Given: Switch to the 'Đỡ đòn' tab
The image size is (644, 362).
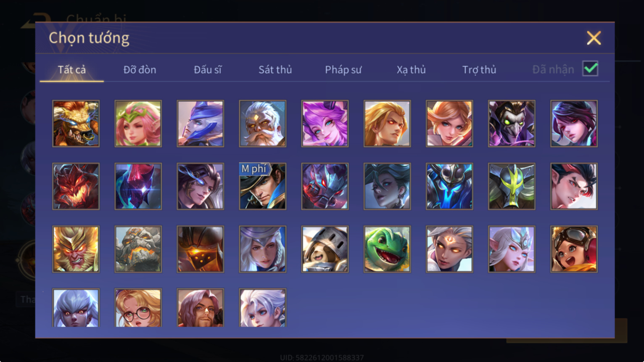Looking at the screenshot, I should click(x=140, y=70).
